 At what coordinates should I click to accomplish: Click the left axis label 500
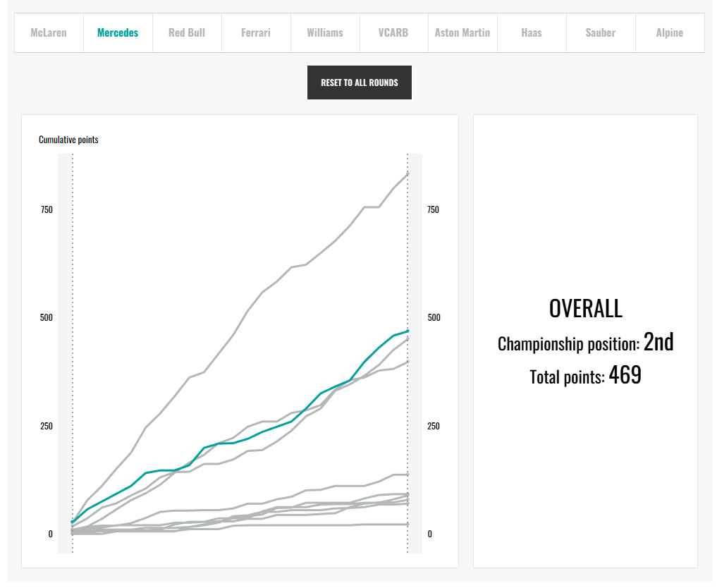pos(47,318)
